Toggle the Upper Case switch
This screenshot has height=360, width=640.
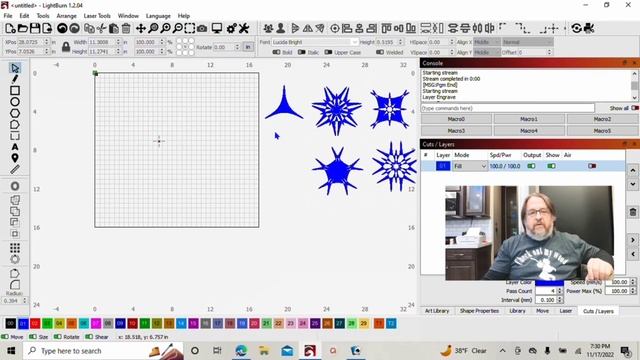pyautogui.click(x=328, y=52)
